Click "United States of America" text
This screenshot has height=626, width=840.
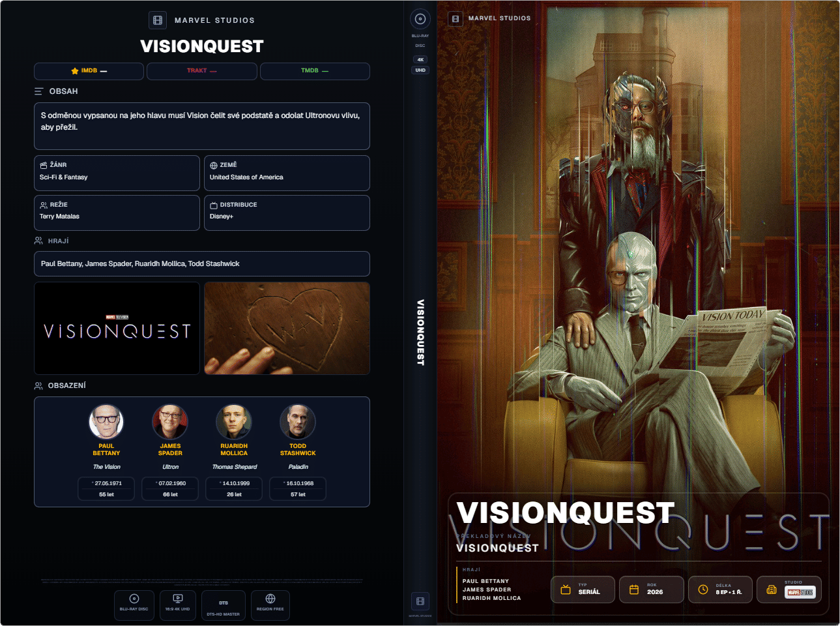click(246, 177)
